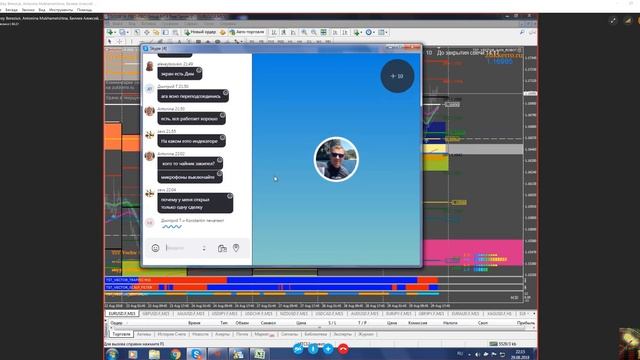Viewport: 640px width, 360px height.
Task: Click the fullscreen expand icon at top right
Action: (613, 21)
